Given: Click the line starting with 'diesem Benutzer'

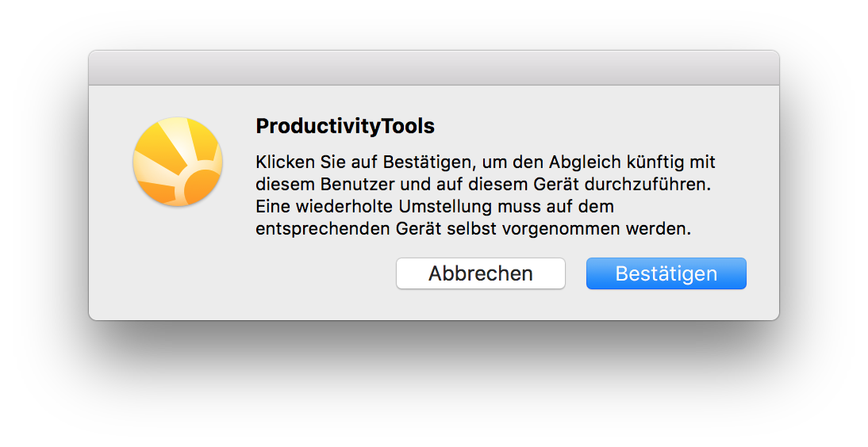Looking at the screenshot, I should click(x=483, y=184).
